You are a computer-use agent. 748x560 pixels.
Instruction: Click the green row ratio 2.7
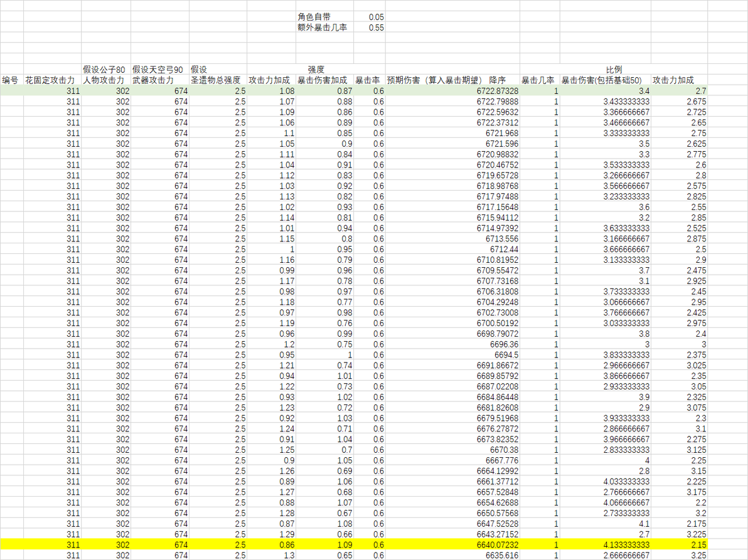pyautogui.click(x=679, y=91)
